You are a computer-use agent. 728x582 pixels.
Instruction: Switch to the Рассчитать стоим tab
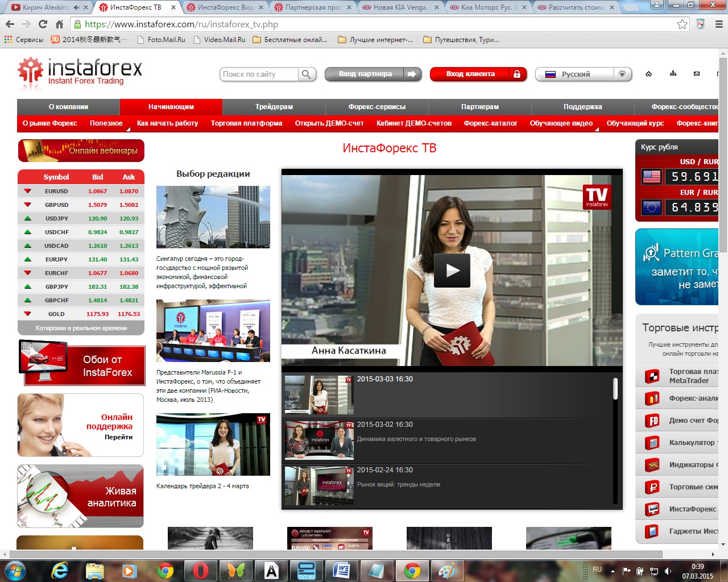pos(576,7)
